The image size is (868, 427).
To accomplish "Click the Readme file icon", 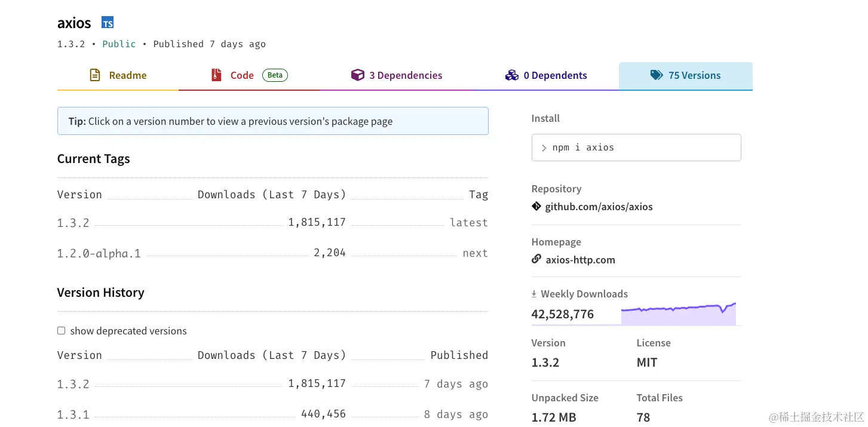I will 94,75.
